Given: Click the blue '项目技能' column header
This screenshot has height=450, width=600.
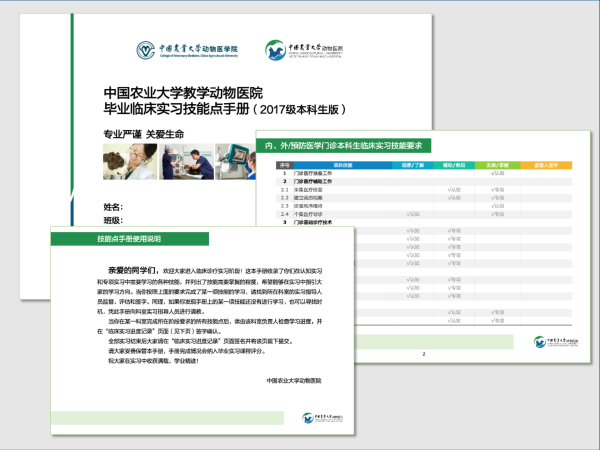Looking at the screenshot, I should (x=343, y=165).
